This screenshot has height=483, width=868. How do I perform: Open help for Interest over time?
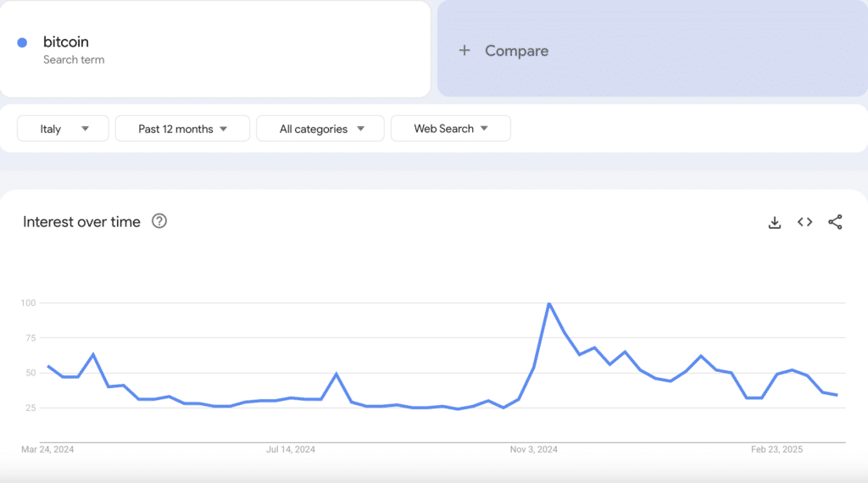coord(159,221)
